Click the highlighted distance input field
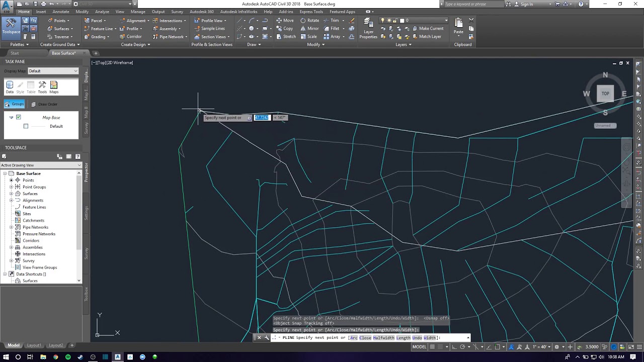Image resolution: width=644 pixels, height=362 pixels. tap(262, 118)
